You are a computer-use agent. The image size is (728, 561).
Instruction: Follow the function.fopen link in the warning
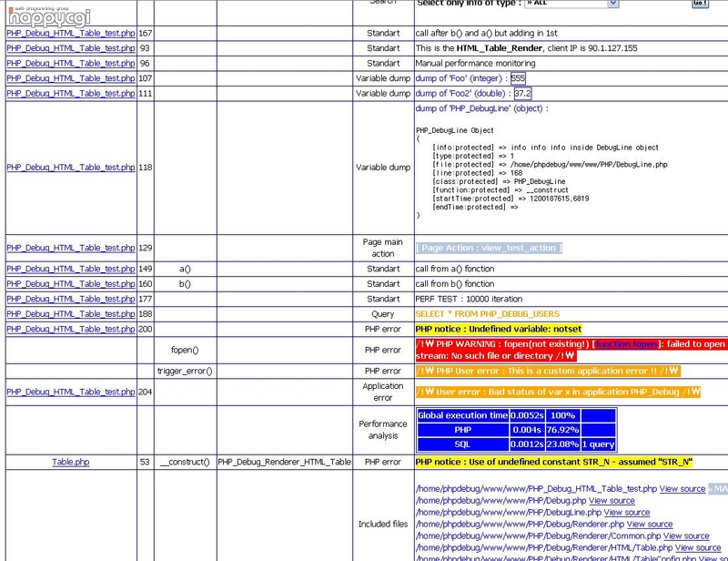coord(626,344)
